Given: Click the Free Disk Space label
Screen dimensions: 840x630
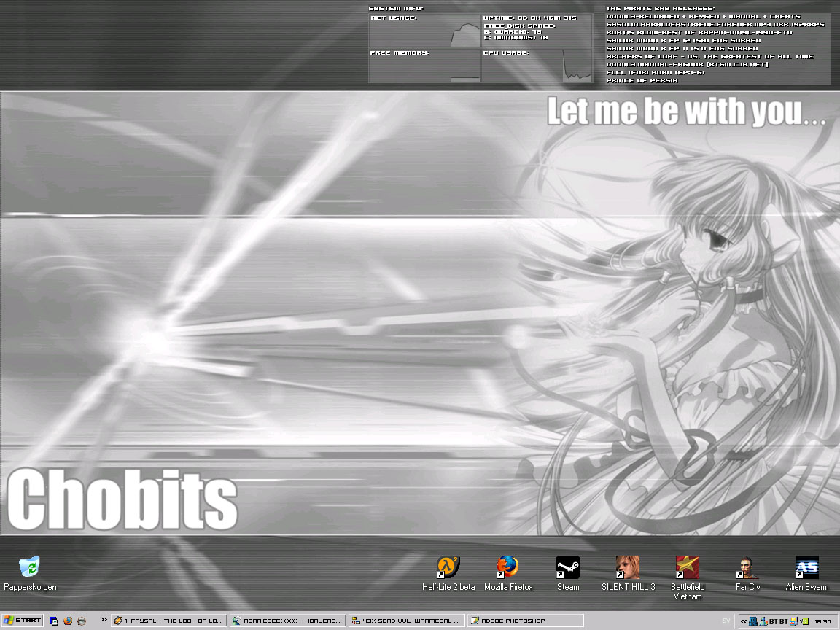Looking at the screenshot, I should (519, 26).
